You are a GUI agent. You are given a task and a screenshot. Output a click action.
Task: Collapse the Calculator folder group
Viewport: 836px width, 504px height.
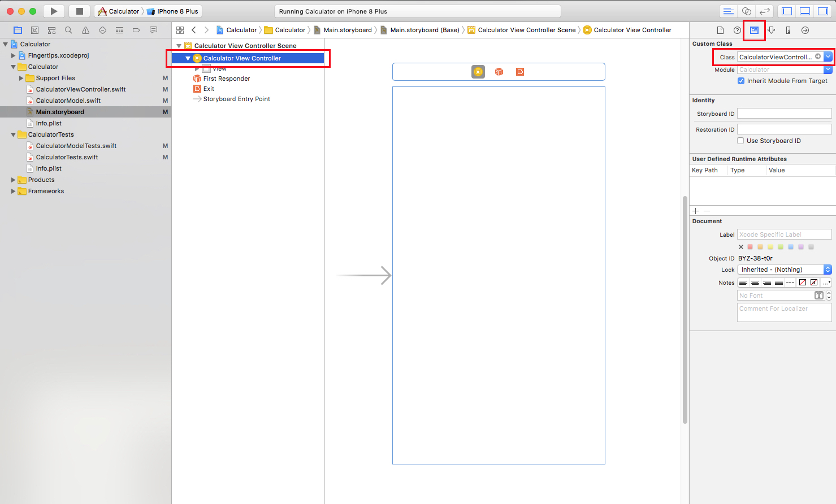click(x=13, y=67)
